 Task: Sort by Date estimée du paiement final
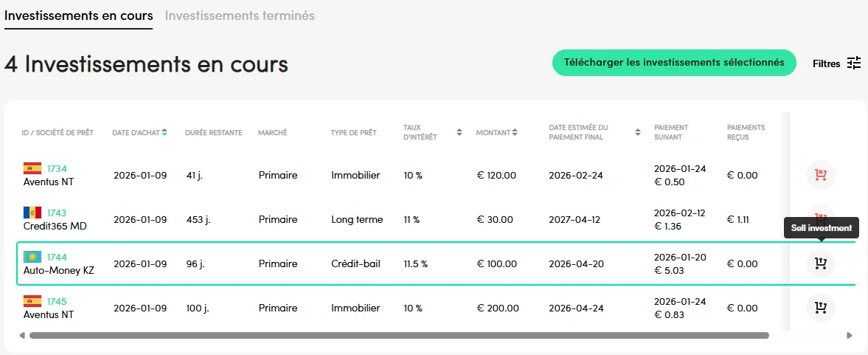pos(638,133)
